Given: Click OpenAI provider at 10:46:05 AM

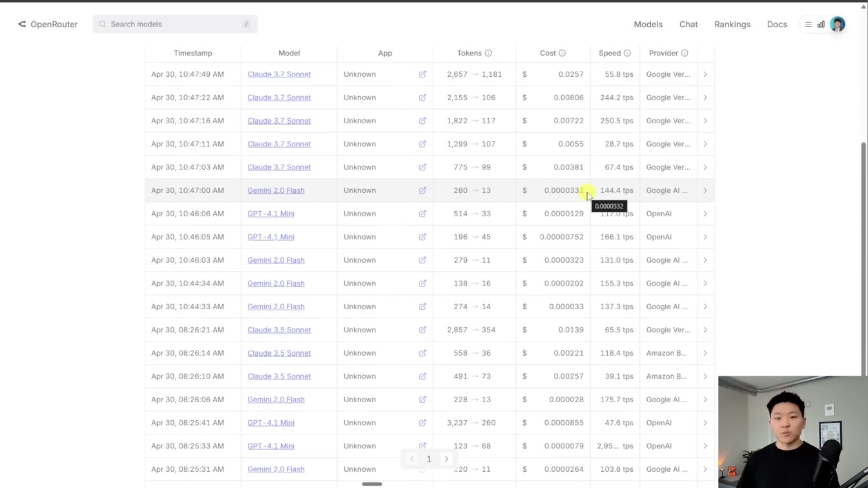Looking at the screenshot, I should pos(659,237).
